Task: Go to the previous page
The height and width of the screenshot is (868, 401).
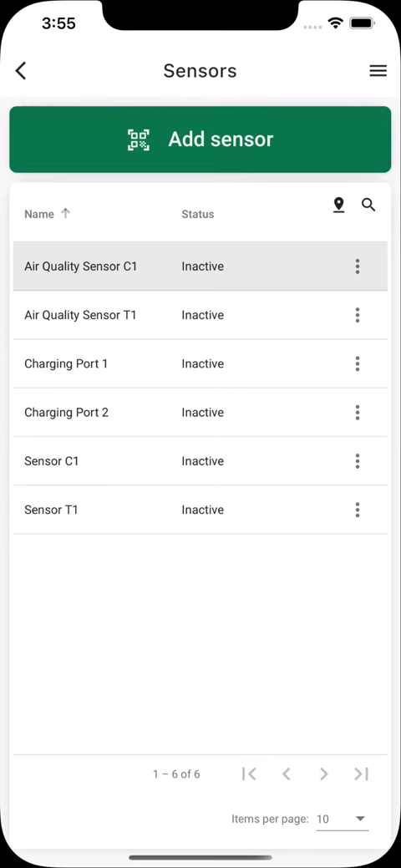Action: point(287,774)
